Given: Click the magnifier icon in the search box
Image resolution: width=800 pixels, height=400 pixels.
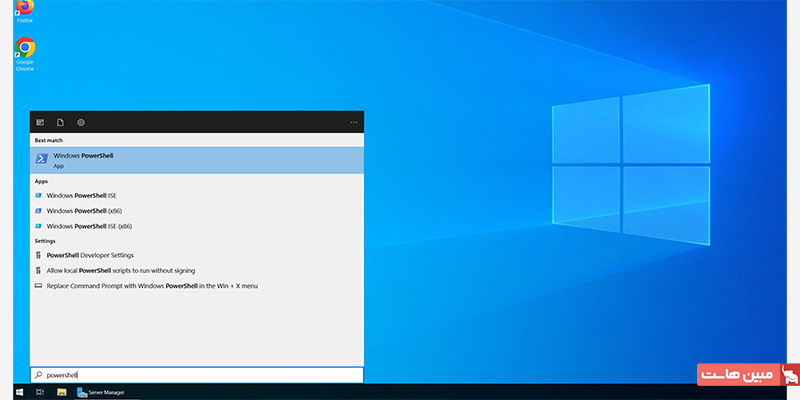Looking at the screenshot, I should [39, 375].
